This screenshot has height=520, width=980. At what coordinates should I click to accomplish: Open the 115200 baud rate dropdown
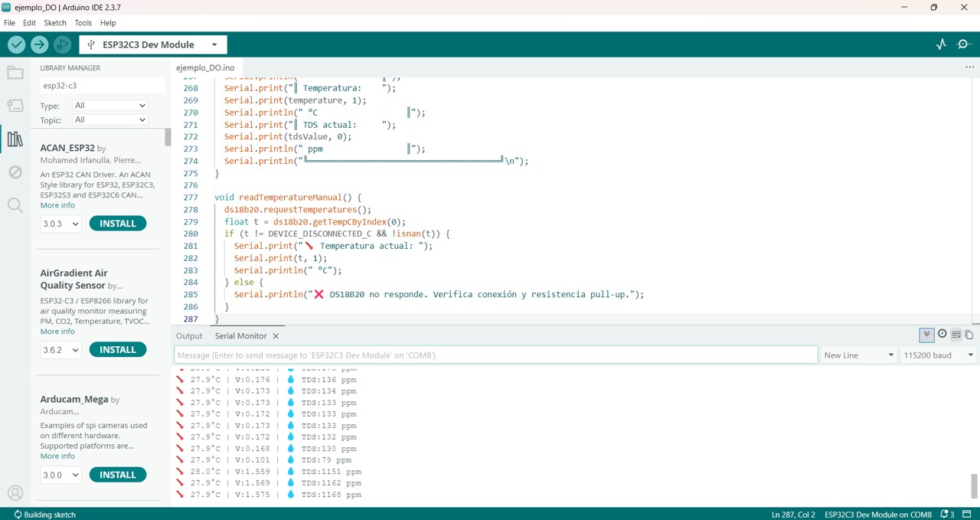938,355
